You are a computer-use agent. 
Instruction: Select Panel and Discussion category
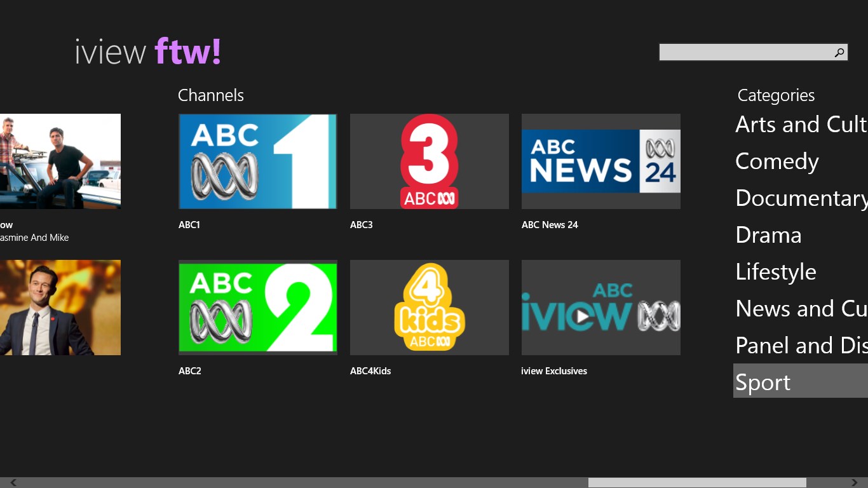tap(799, 345)
